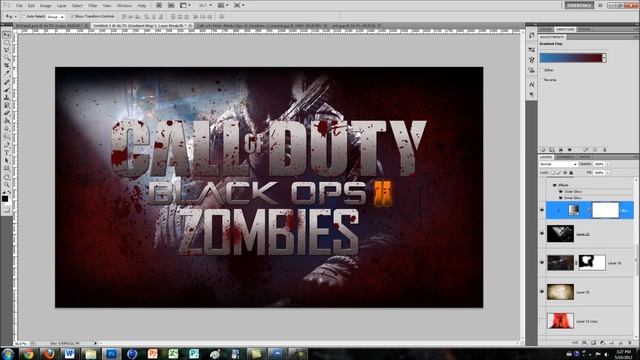Open the gradient picker arrow
This screenshot has width=640, height=360.
[604, 58]
